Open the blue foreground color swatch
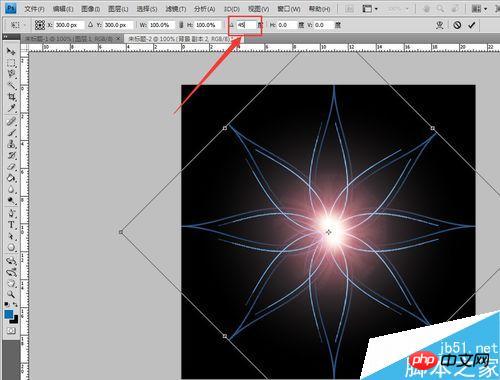The width and height of the screenshot is (500, 380). point(9,314)
